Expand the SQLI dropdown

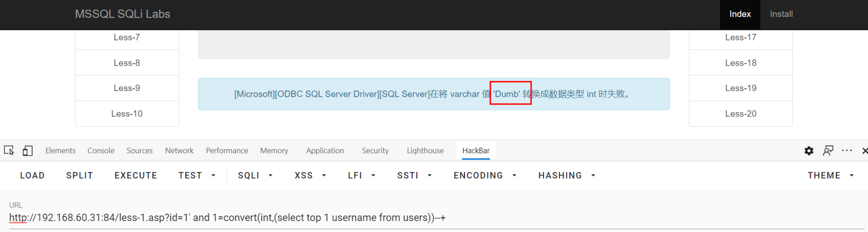255,175
